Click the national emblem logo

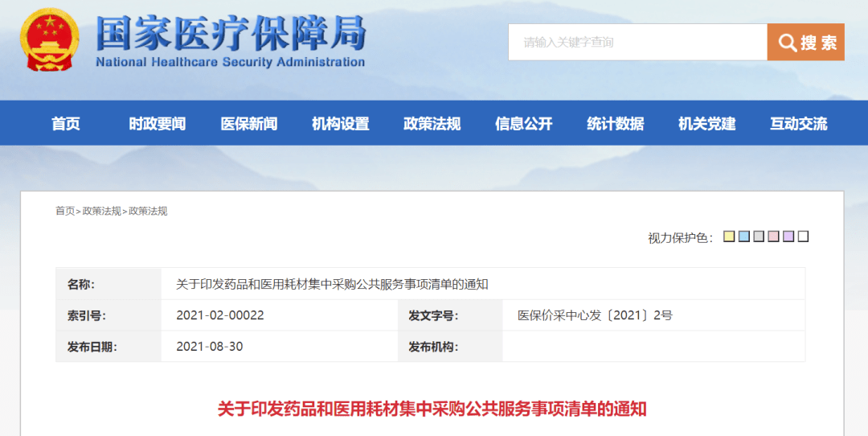pyautogui.click(x=50, y=40)
